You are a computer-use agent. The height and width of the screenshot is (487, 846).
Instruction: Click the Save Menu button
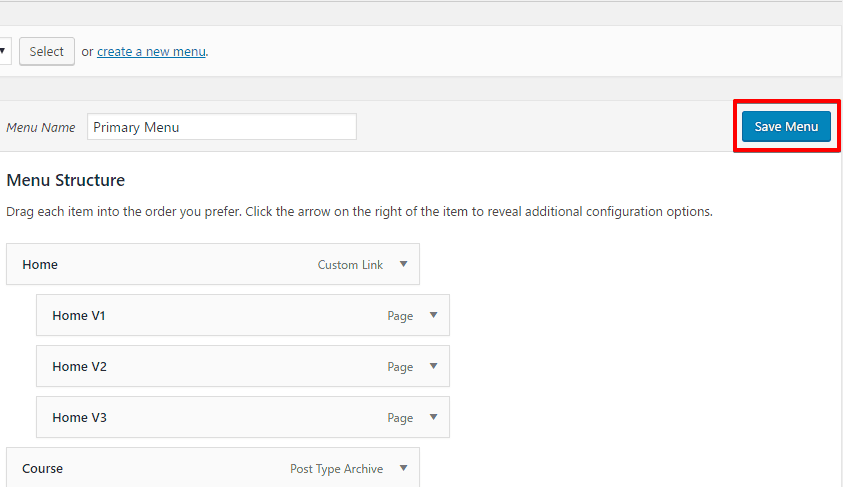pyautogui.click(x=786, y=127)
